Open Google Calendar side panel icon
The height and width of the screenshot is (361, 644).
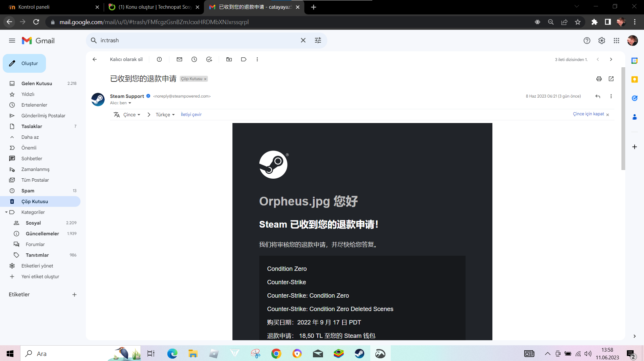coord(634,61)
